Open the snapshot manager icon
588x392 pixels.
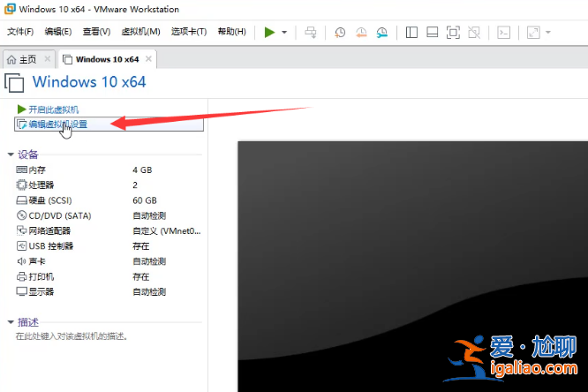[382, 33]
